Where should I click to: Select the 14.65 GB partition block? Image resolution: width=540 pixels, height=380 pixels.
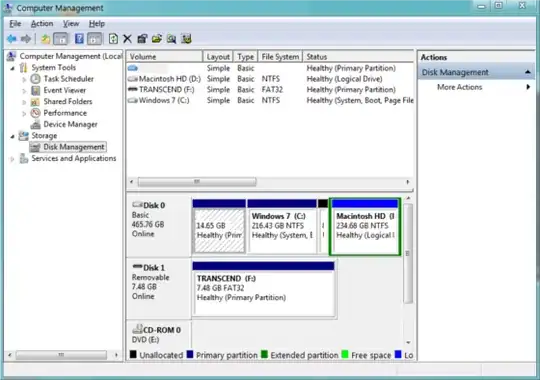(219, 227)
